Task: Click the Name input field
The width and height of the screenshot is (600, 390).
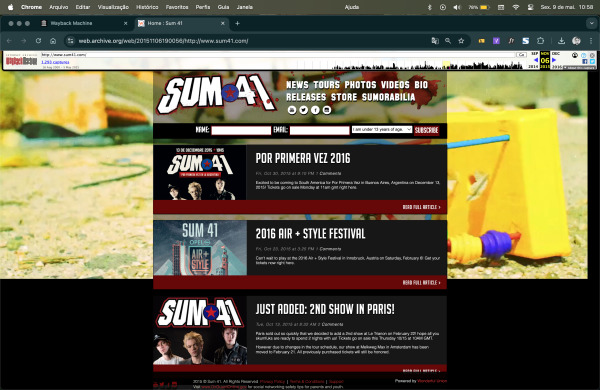Action: 241,131
